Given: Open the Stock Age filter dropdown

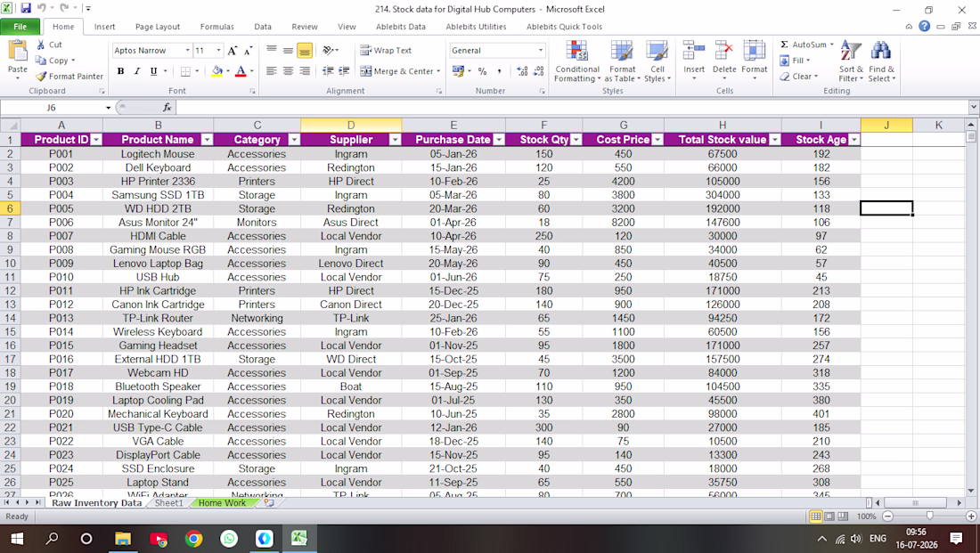Looking at the screenshot, I should pos(854,140).
